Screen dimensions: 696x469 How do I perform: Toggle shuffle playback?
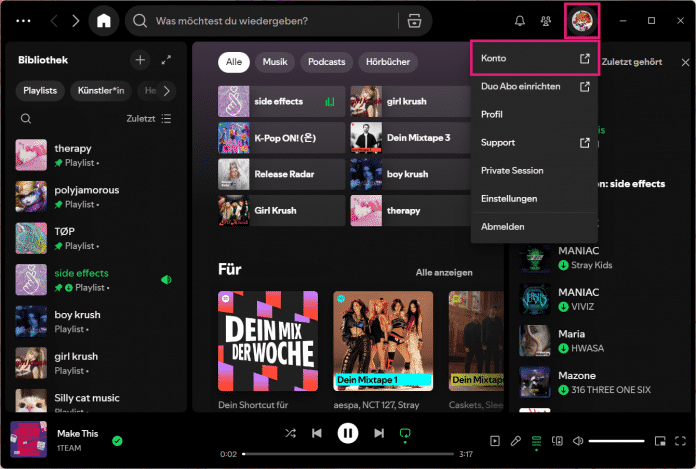click(x=290, y=433)
